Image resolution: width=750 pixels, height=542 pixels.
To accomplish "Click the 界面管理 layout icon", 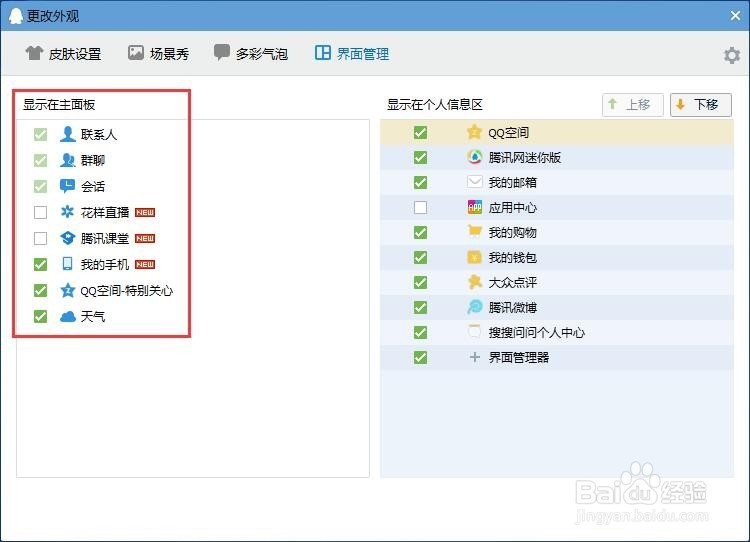I will click(x=323, y=53).
